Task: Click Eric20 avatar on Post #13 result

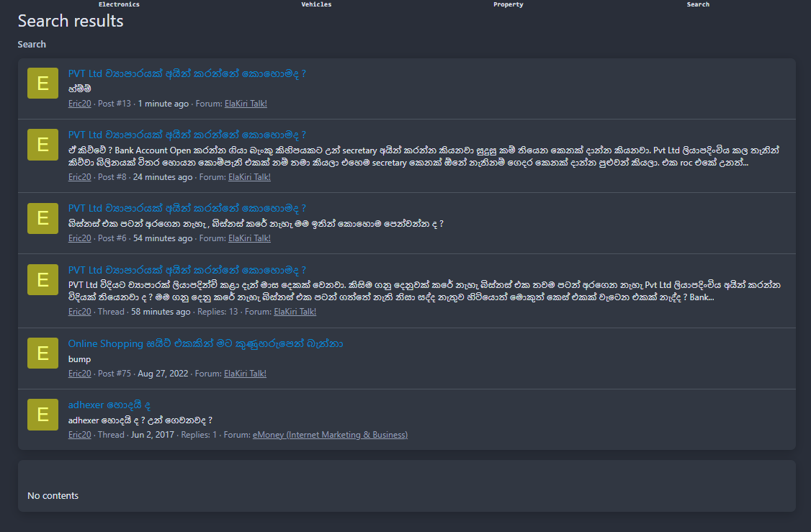Action: (42, 83)
